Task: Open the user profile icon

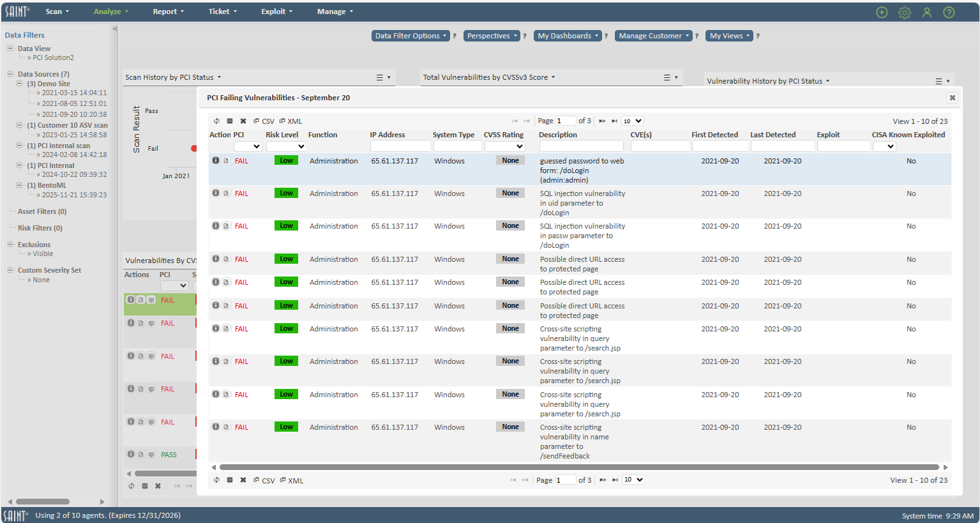Action: tap(927, 11)
